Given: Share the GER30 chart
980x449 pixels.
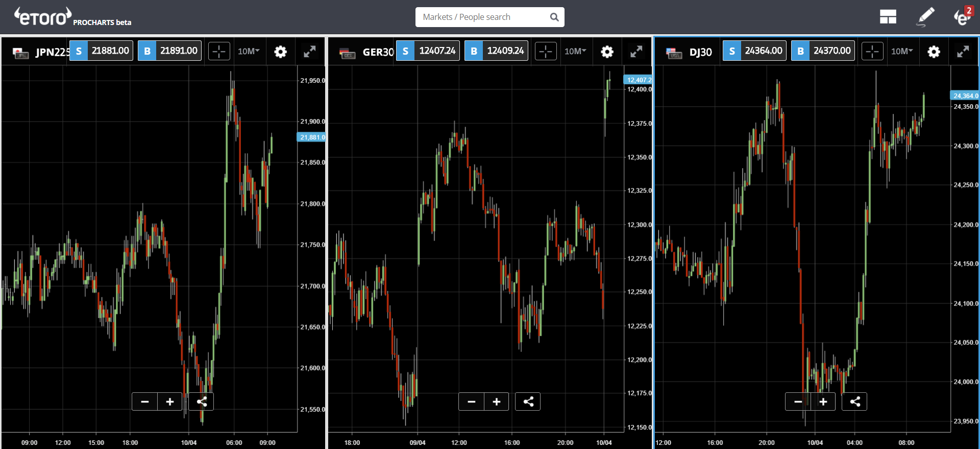Looking at the screenshot, I should (528, 401).
